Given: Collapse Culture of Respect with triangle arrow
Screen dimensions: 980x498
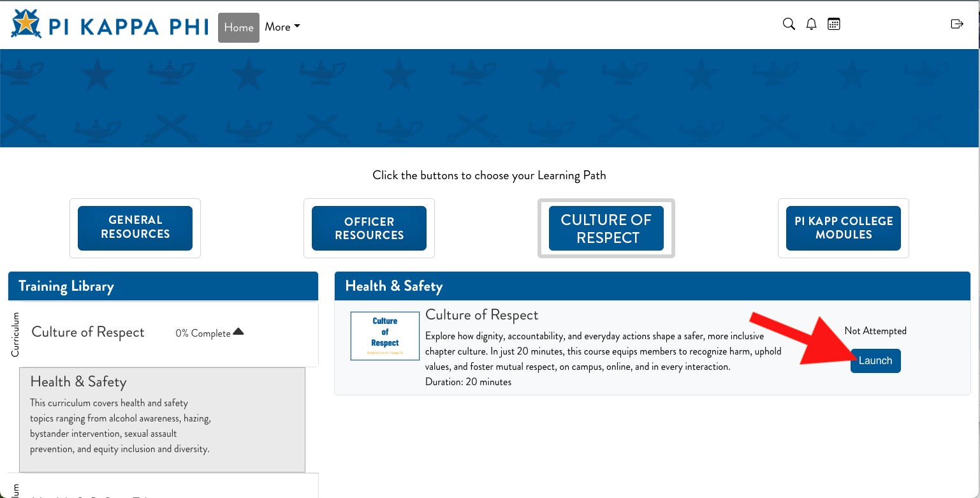Looking at the screenshot, I should tap(238, 332).
